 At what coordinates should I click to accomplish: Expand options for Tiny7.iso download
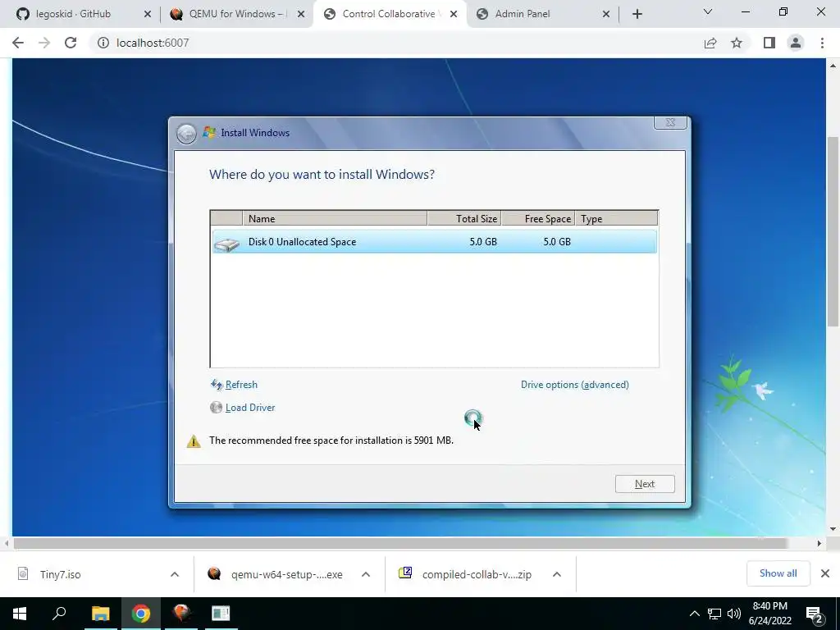(x=175, y=574)
